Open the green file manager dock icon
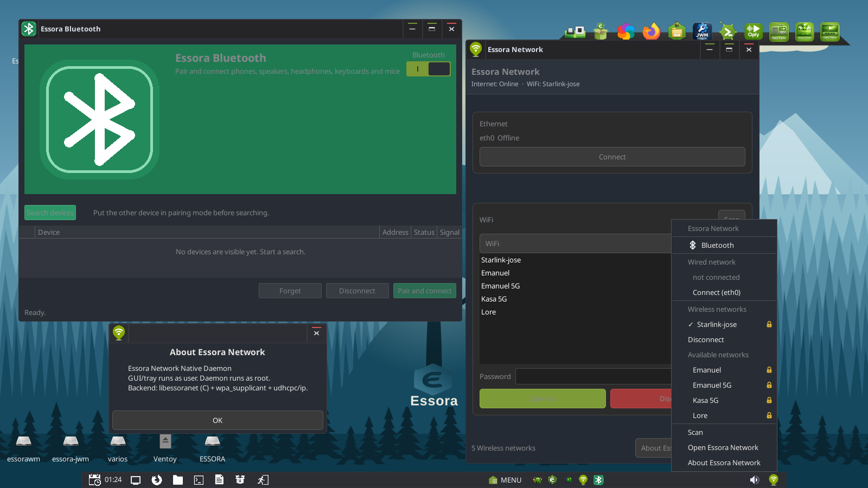 click(x=676, y=31)
